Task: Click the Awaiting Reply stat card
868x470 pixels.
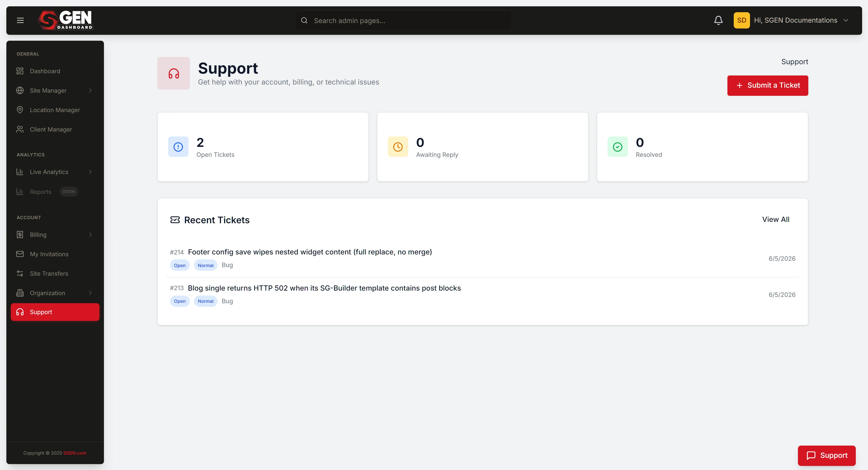Action: 483,147
